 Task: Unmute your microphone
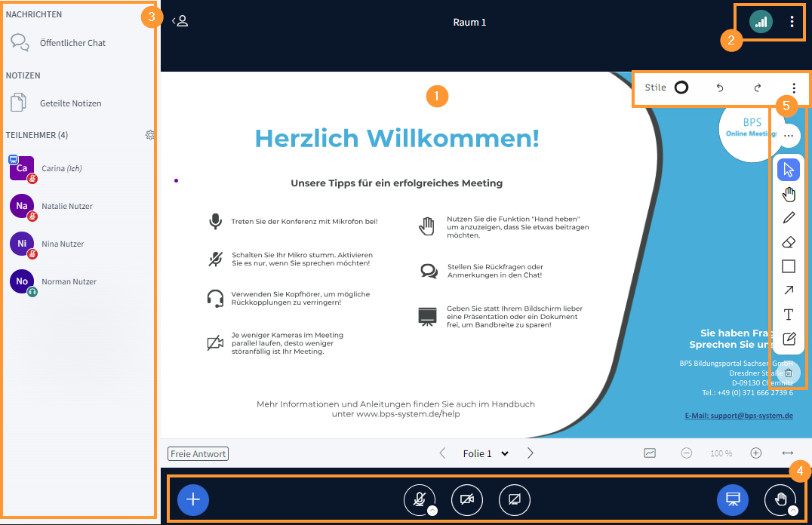[420, 499]
